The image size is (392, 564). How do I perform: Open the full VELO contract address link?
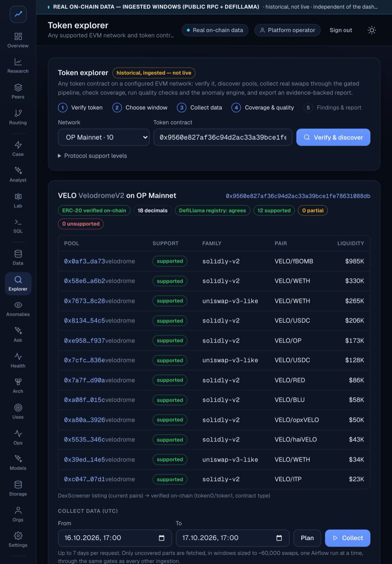(x=298, y=196)
